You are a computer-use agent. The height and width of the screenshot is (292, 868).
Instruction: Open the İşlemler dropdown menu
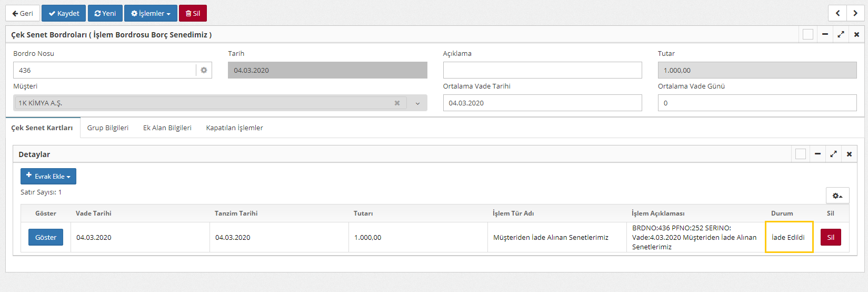(151, 13)
